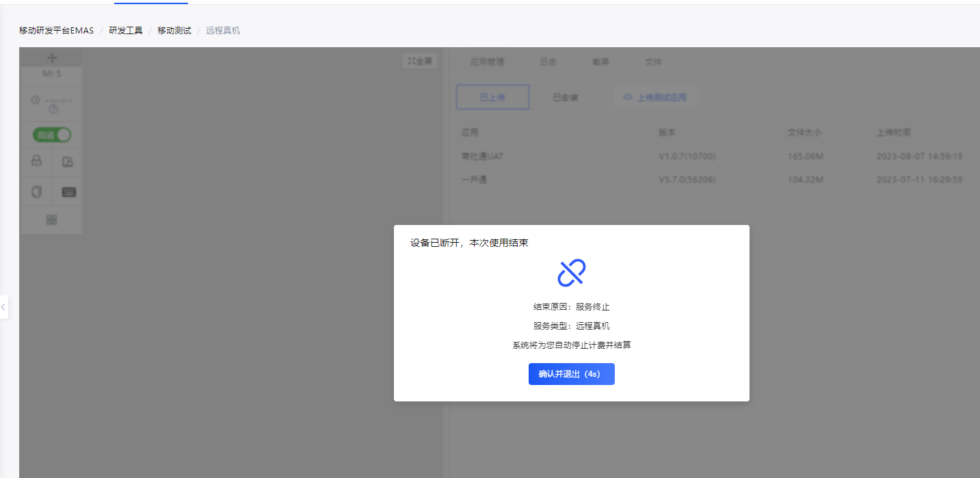Image resolution: width=980 pixels, height=478 pixels.
Task: Click the clock timer icon
Action: pos(36,100)
